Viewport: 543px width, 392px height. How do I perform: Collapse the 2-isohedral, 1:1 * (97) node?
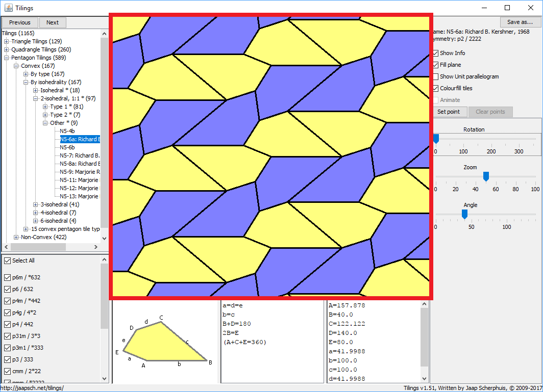[35, 98]
